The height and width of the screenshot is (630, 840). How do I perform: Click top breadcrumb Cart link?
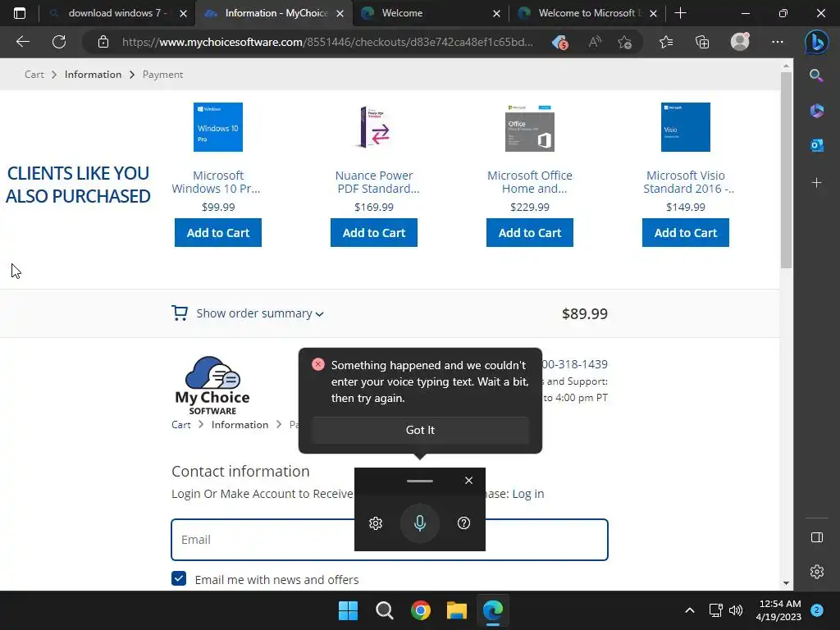[x=34, y=75]
